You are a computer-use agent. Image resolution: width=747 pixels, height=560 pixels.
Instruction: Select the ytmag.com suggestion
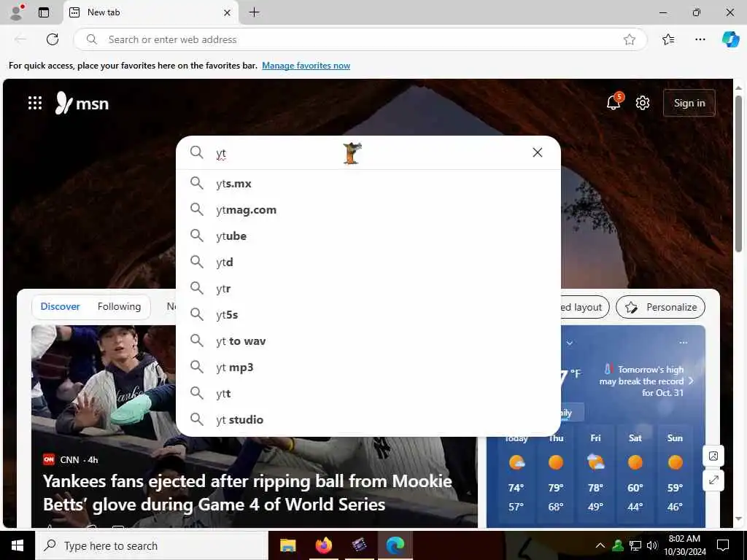coord(368,209)
